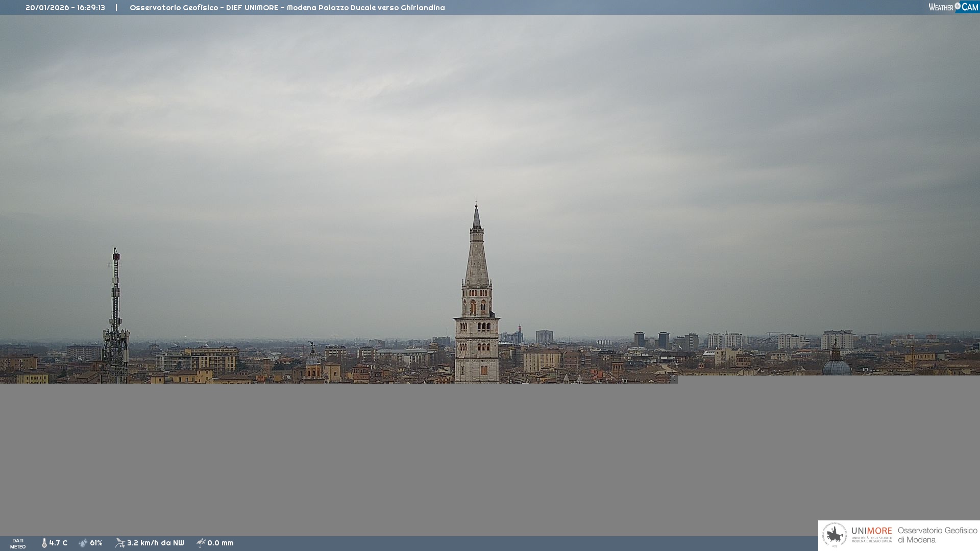This screenshot has height=551, width=980.
Task: Click the 0.0 mm rainfall value
Action: (220, 543)
